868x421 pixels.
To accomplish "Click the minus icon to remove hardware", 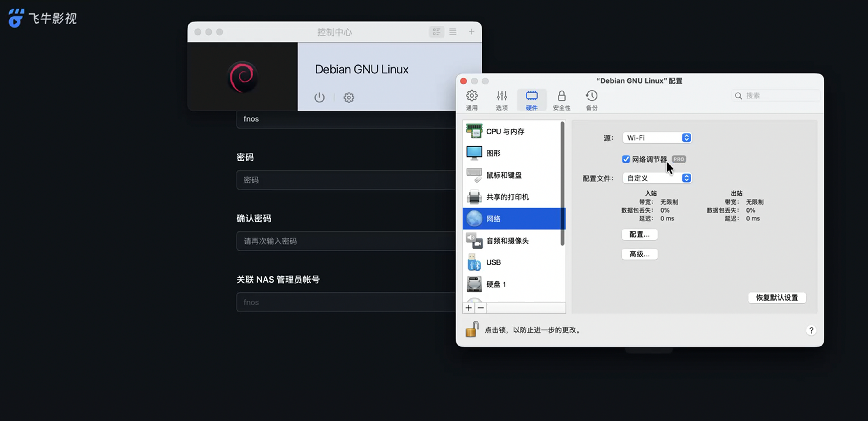I will [481, 308].
